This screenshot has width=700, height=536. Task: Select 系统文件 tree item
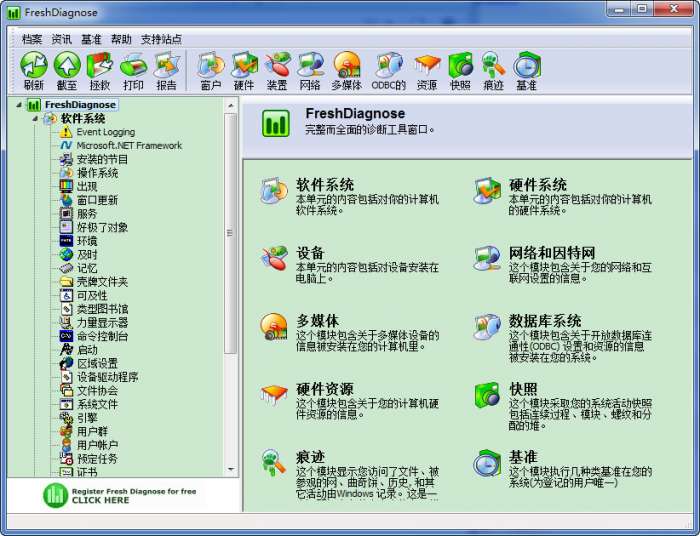pyautogui.click(x=98, y=404)
